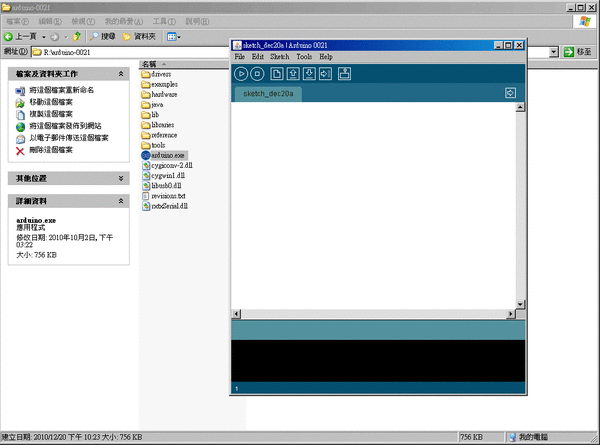600x445 pixels.
Task: Click E-mail this file link
Action: click(x=69, y=138)
